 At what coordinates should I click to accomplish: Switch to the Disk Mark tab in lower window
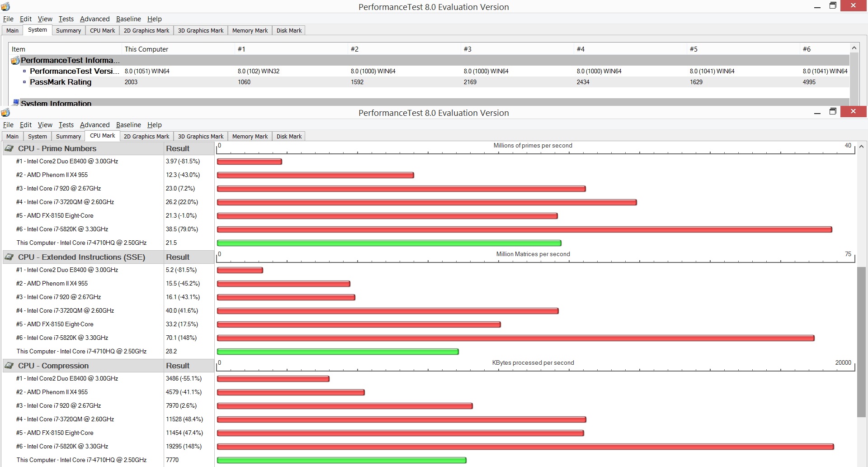point(289,136)
